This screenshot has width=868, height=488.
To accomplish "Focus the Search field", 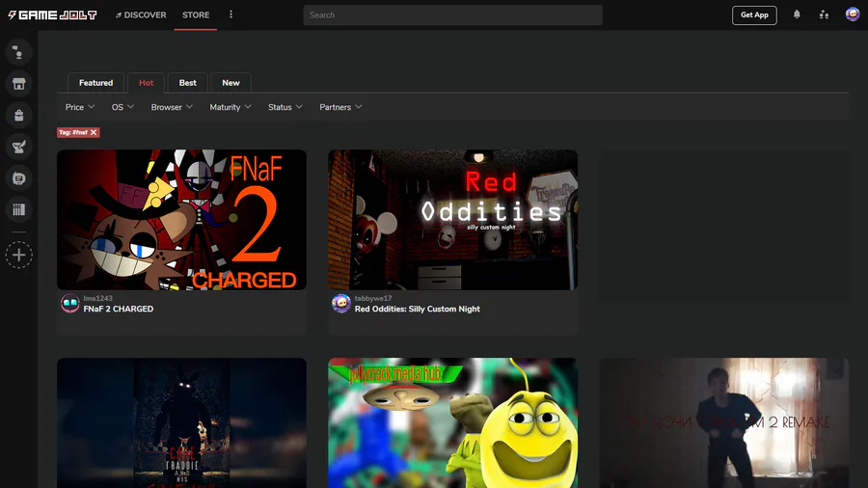I will click(x=453, y=14).
